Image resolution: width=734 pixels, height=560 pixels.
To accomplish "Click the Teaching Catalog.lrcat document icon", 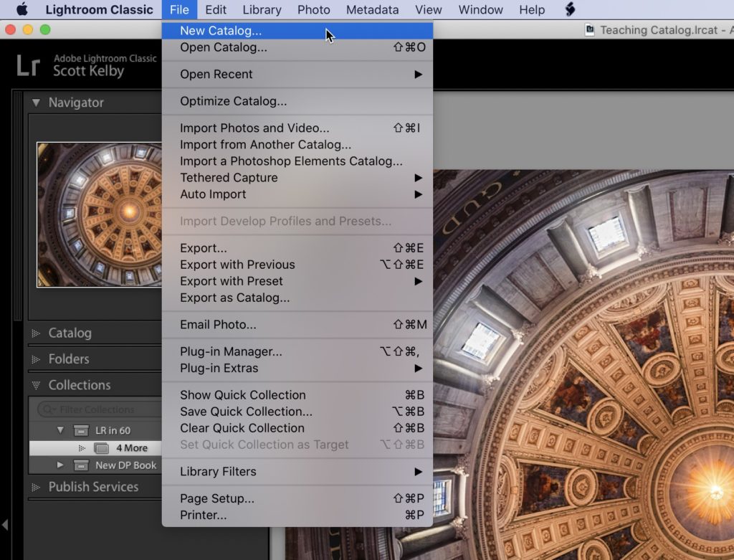I will tap(590, 30).
